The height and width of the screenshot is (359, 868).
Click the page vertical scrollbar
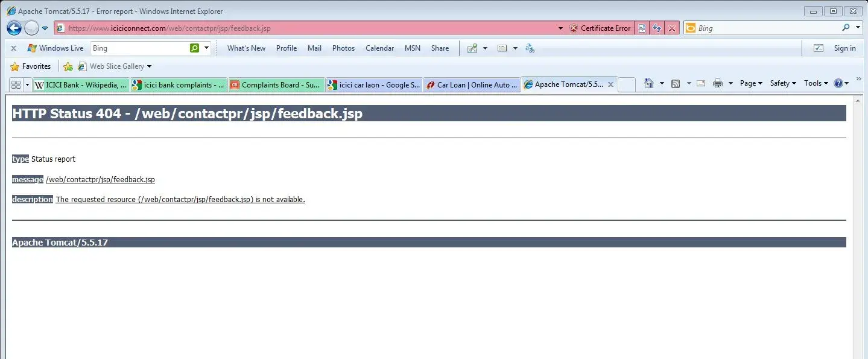(x=858, y=227)
